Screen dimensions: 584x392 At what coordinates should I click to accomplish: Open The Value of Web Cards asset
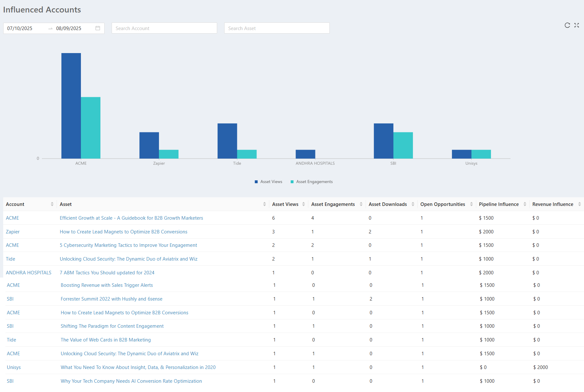coord(106,340)
